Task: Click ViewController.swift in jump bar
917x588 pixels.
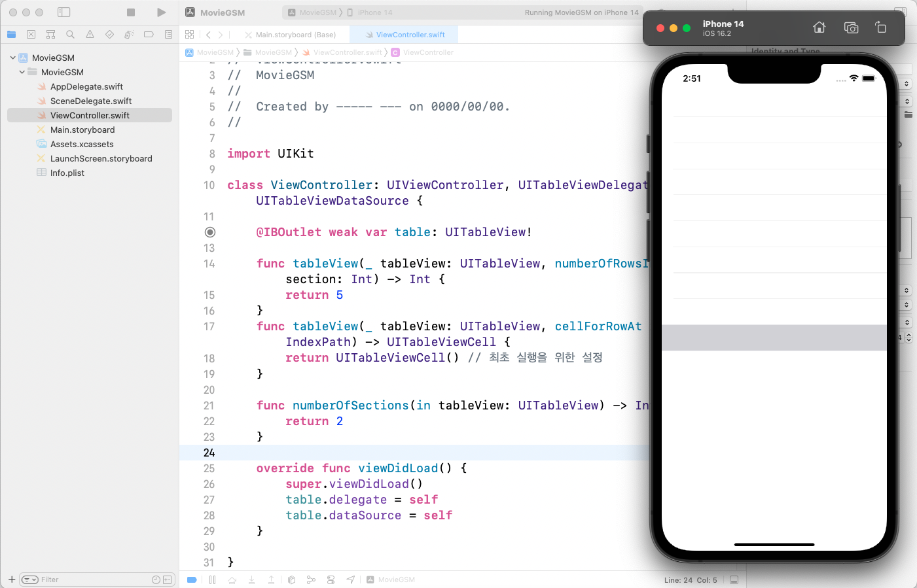Action: 342,52
